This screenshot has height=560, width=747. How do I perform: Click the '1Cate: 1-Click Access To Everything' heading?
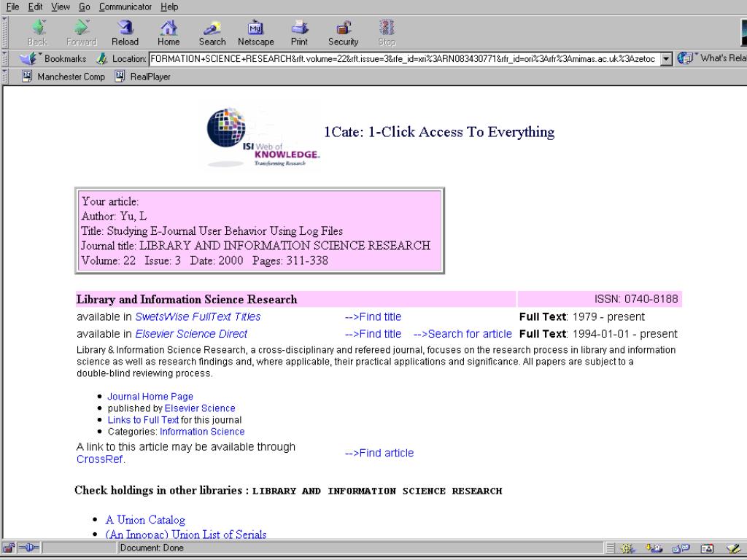[439, 132]
